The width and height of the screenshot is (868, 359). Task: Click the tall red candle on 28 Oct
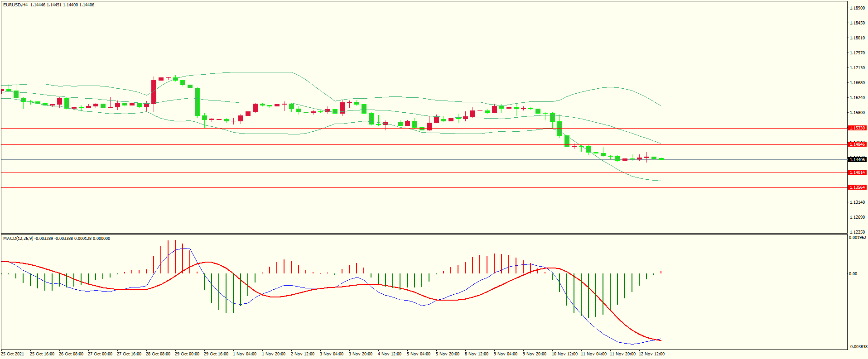pyautogui.click(x=154, y=92)
